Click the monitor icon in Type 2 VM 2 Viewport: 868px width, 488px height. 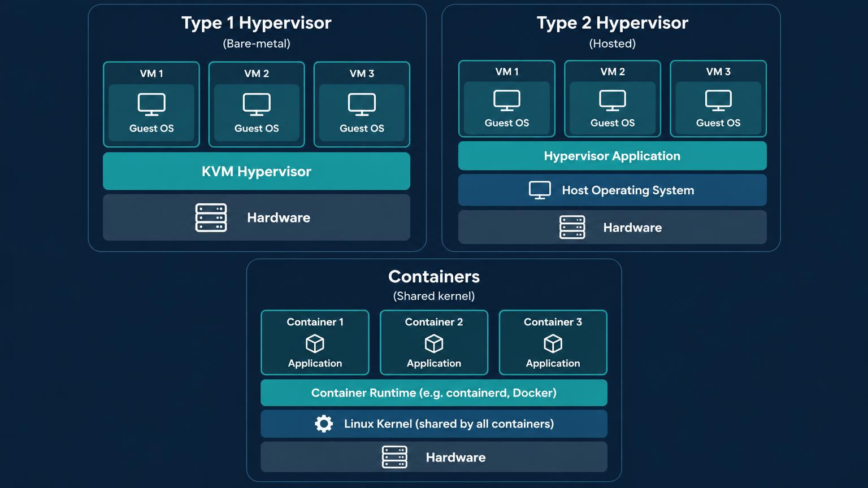tap(613, 101)
